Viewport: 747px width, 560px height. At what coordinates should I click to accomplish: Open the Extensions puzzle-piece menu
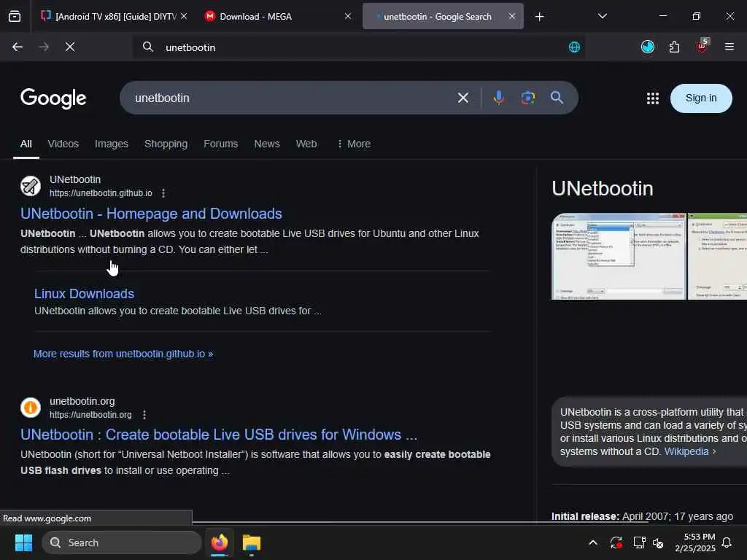coord(674,47)
